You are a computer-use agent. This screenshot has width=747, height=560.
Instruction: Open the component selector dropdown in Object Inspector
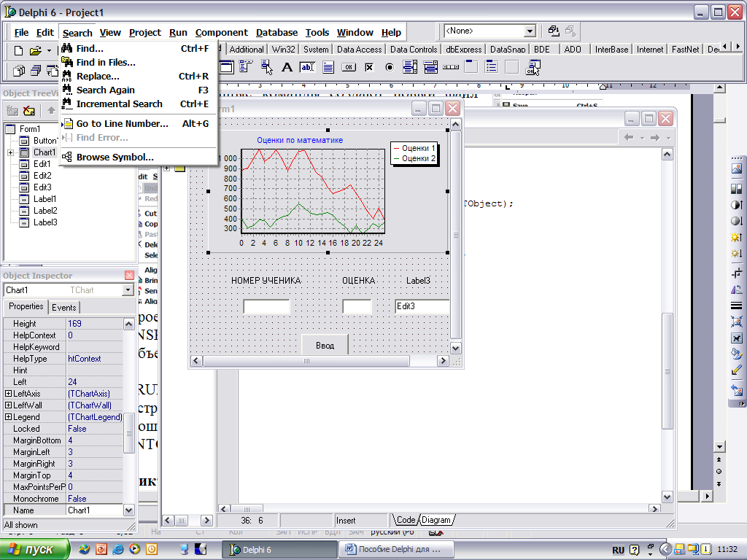(128, 290)
